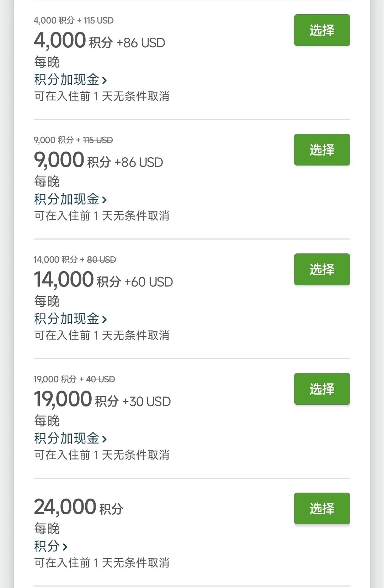The height and width of the screenshot is (588, 384).
Task: Select the 4,000 积分 +86 USD rate
Action: point(322,30)
